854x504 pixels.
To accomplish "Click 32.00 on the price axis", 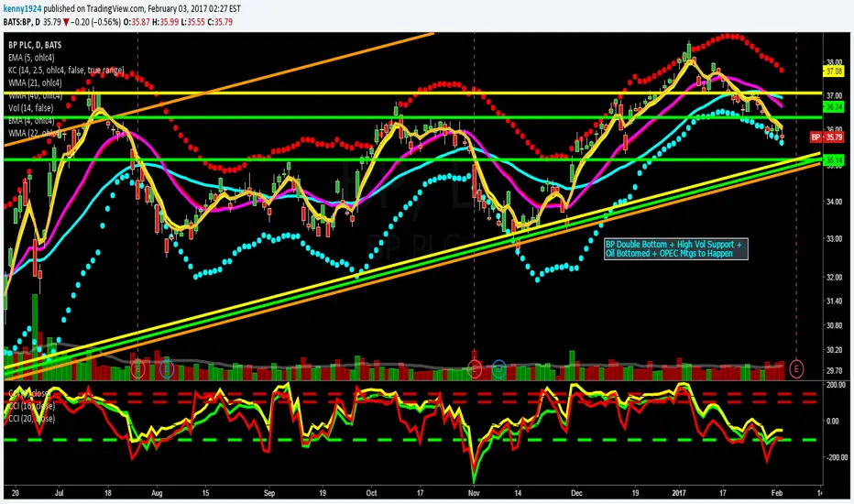I will [835, 277].
